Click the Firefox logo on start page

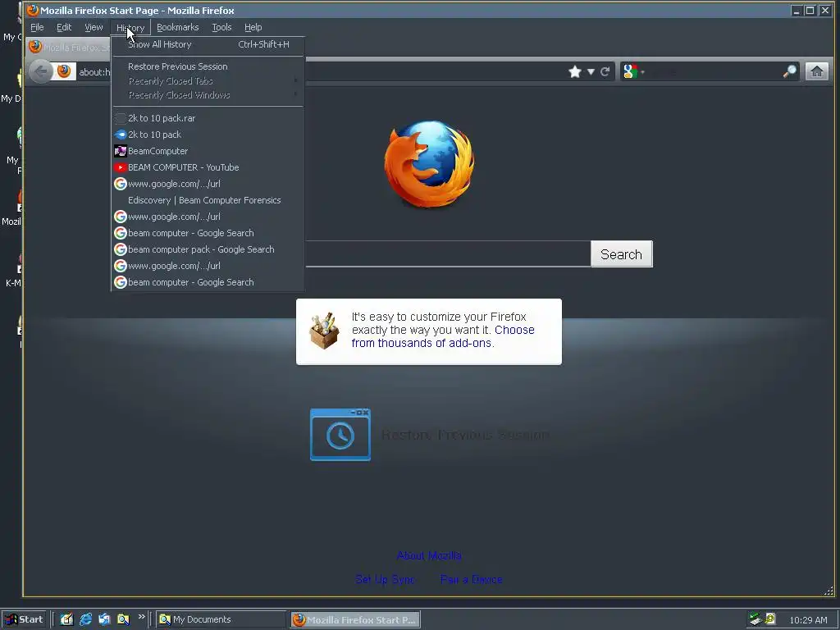coord(429,164)
